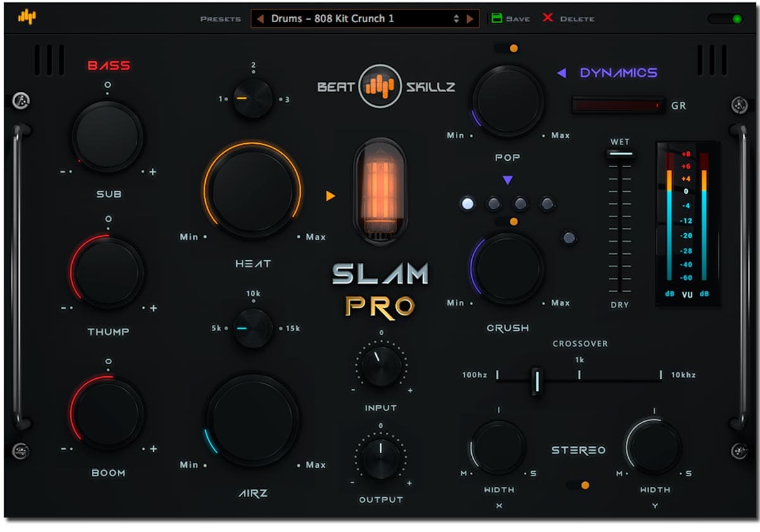Delete the current preset
760x532 pixels.
568,18
